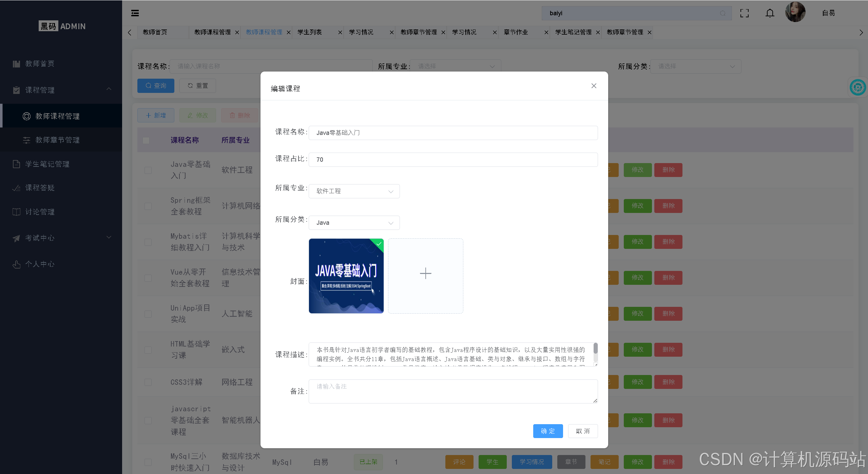The height and width of the screenshot is (474, 868).
Task: Check the Spring框架全套教程 row checkbox
Action: point(148,206)
